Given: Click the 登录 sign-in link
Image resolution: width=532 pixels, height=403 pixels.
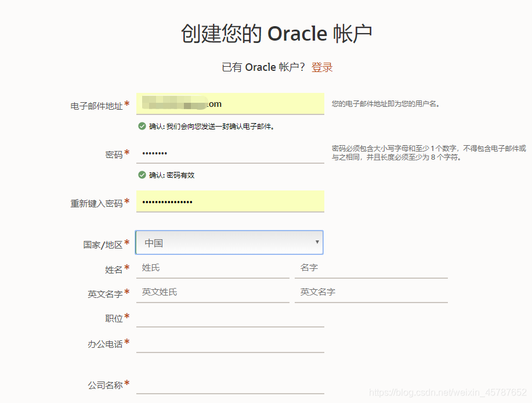Looking at the screenshot, I should (321, 67).
